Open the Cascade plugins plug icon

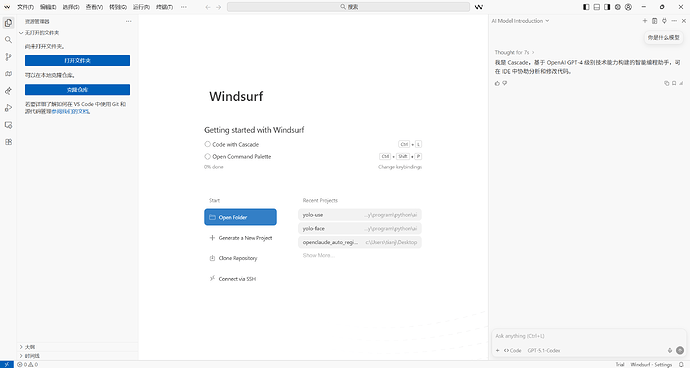click(x=664, y=21)
